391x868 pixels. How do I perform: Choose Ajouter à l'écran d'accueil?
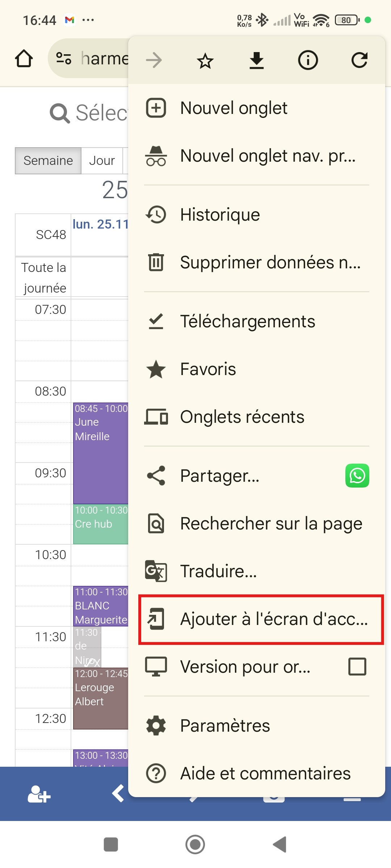(x=261, y=619)
